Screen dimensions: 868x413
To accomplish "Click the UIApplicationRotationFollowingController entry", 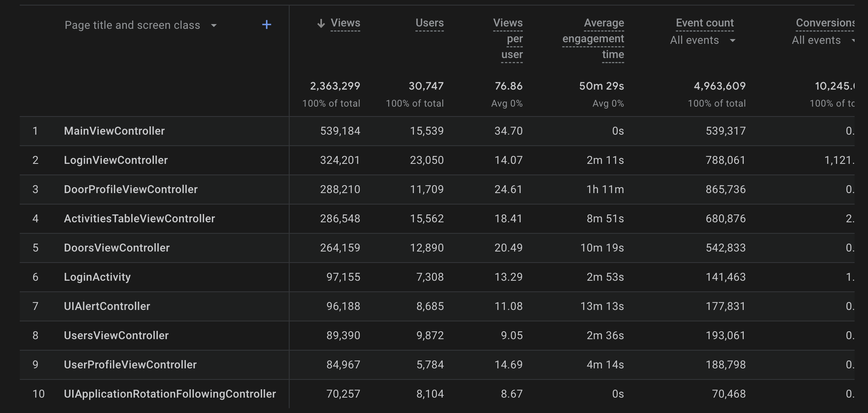I will (170, 394).
